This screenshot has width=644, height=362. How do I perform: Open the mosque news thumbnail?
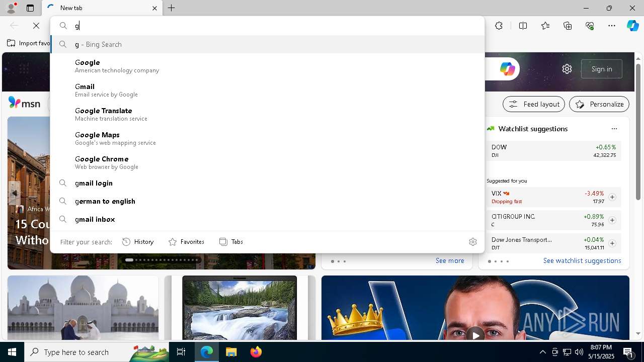click(83, 308)
